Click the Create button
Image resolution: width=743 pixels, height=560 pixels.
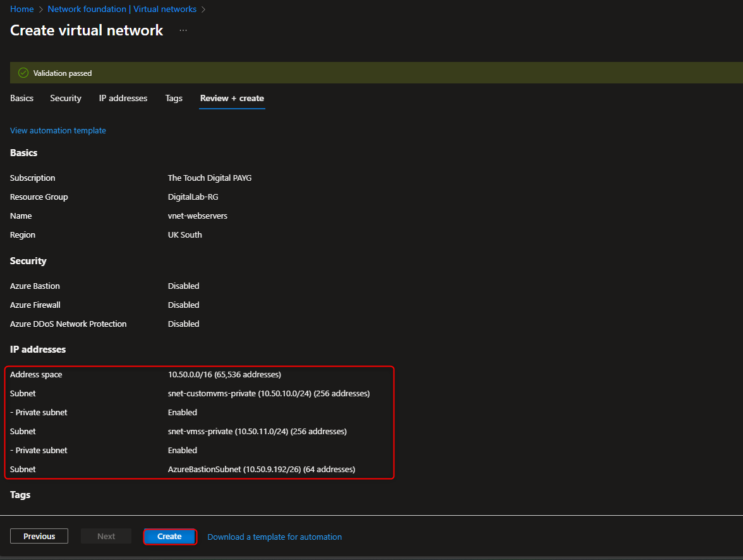click(169, 535)
